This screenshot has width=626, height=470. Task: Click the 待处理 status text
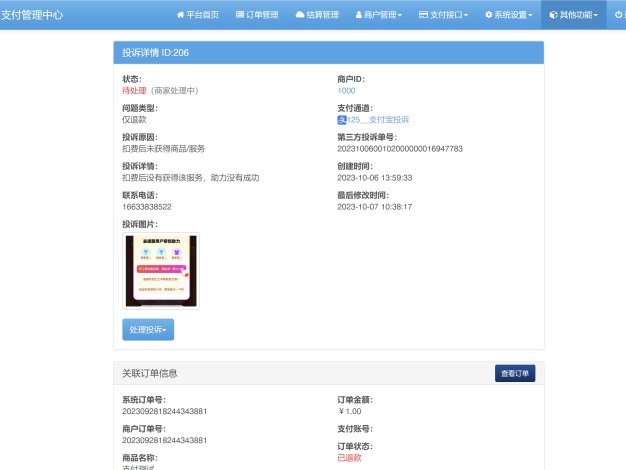(134, 91)
